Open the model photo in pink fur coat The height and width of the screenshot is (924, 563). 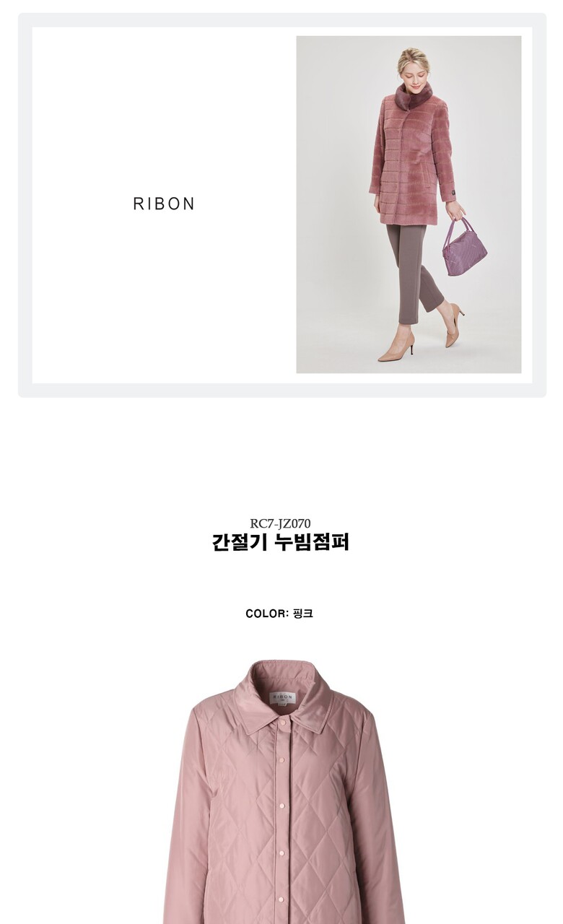tap(409, 204)
